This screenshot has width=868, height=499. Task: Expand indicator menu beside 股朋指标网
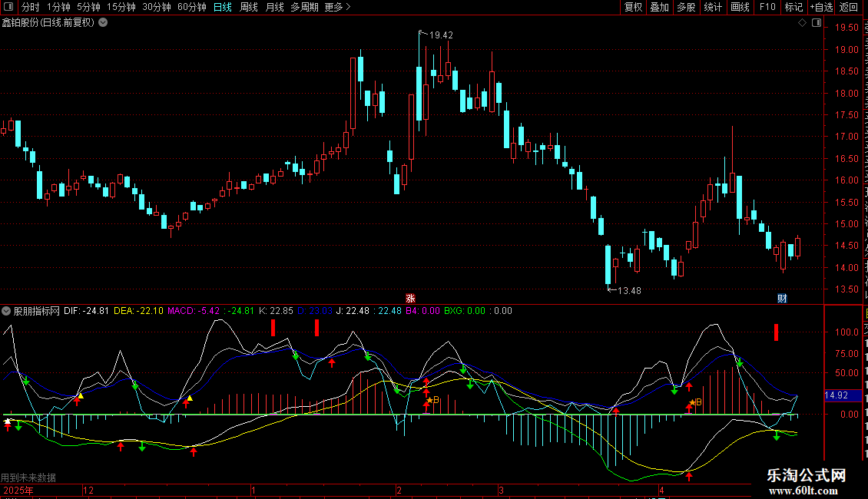(6, 311)
